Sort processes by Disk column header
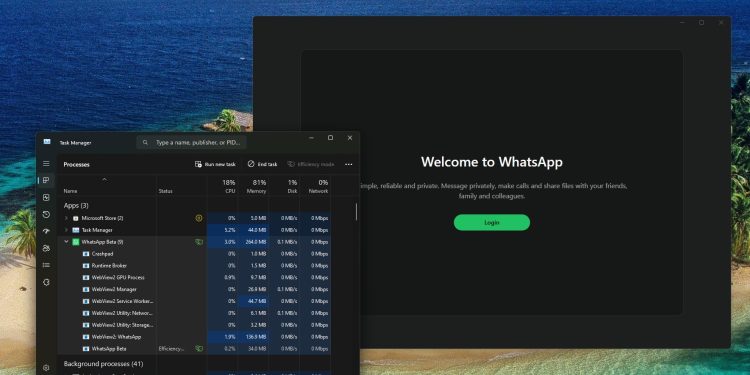Viewport: 750px width, 375px height. tap(284, 186)
